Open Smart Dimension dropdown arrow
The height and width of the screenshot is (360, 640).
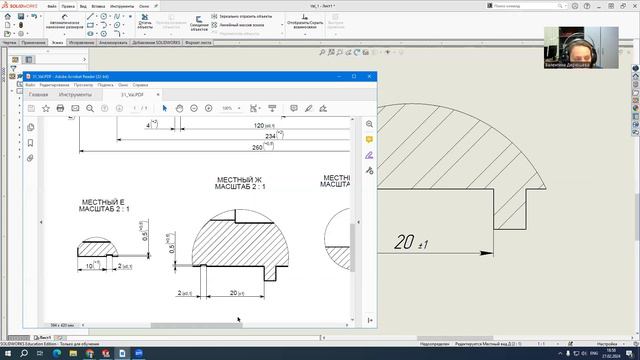point(64,34)
